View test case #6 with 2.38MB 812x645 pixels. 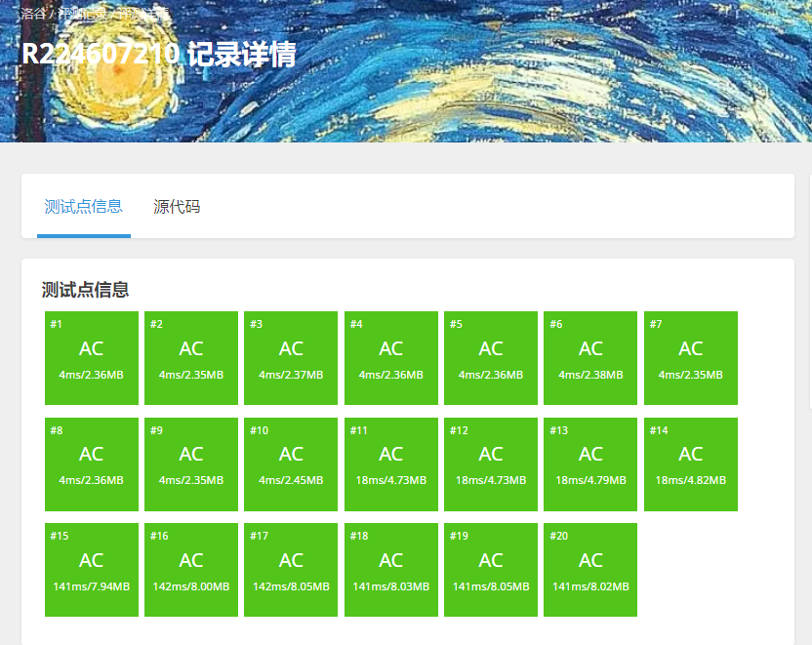click(590, 358)
